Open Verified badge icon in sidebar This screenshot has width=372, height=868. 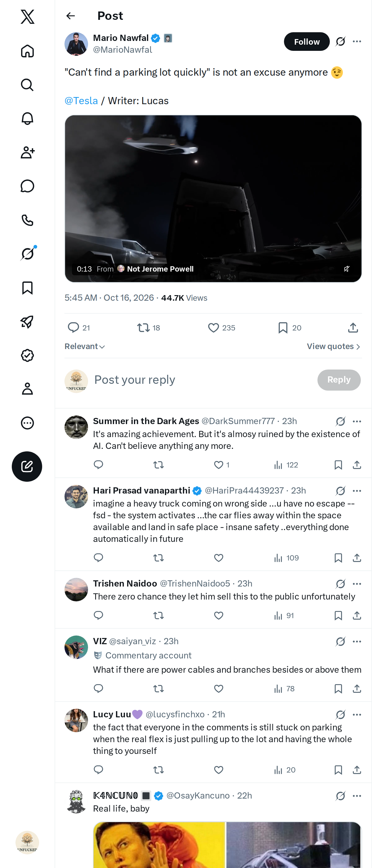pos(27,355)
